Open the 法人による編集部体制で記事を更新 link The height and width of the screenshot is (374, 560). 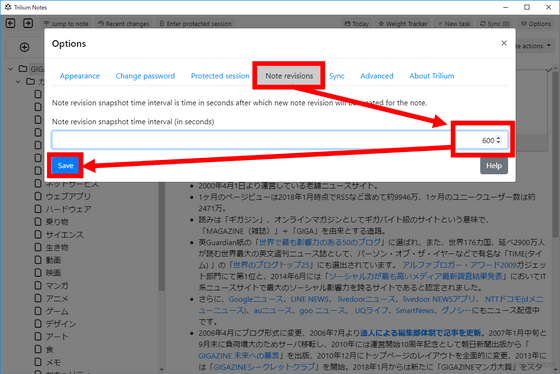coord(421,333)
